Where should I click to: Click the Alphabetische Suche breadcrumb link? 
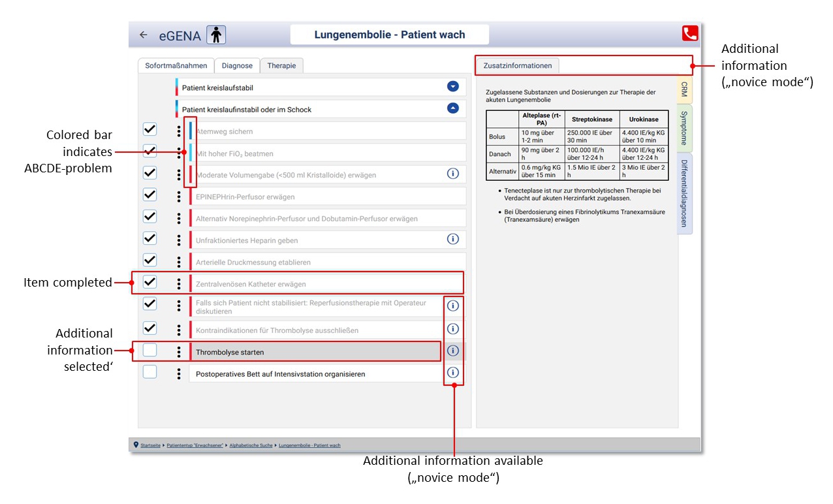click(251, 445)
